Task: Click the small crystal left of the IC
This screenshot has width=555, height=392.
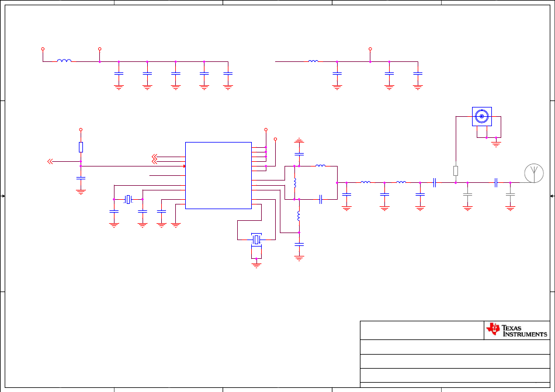Action: pyautogui.click(x=128, y=200)
